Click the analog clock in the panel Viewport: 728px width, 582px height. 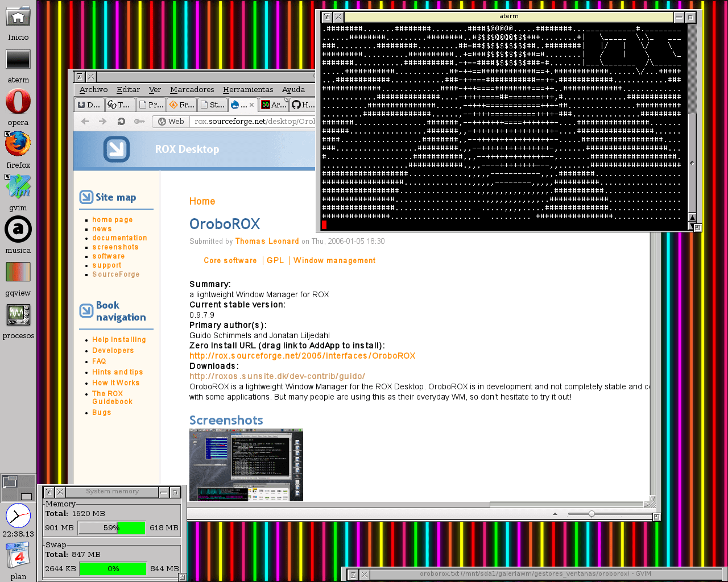point(18,516)
